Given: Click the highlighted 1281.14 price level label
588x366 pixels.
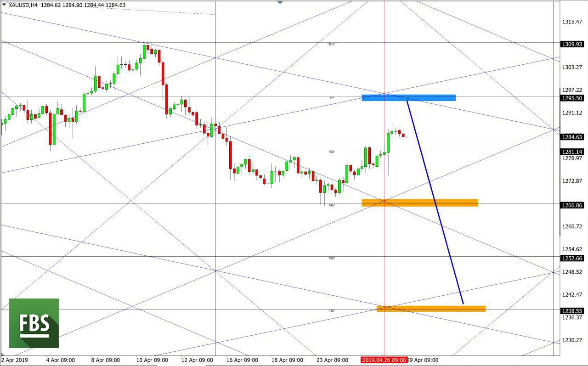Looking at the screenshot, I should click(x=572, y=152).
